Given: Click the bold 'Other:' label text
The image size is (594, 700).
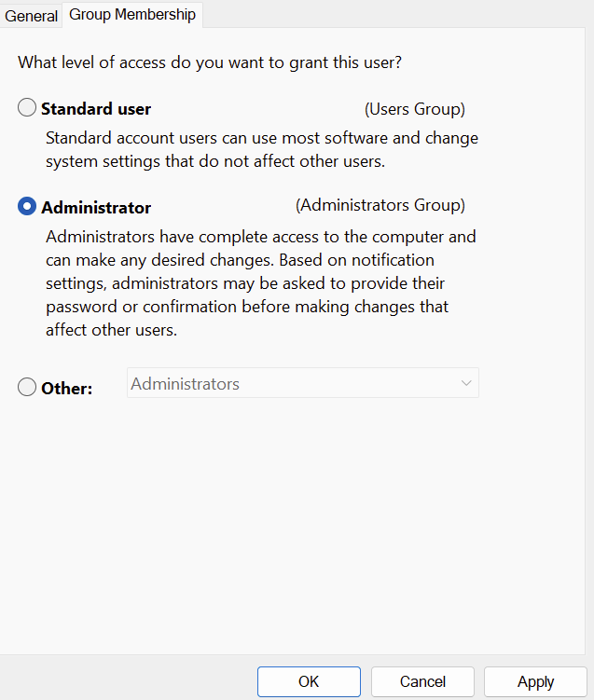Looking at the screenshot, I should [67, 388].
